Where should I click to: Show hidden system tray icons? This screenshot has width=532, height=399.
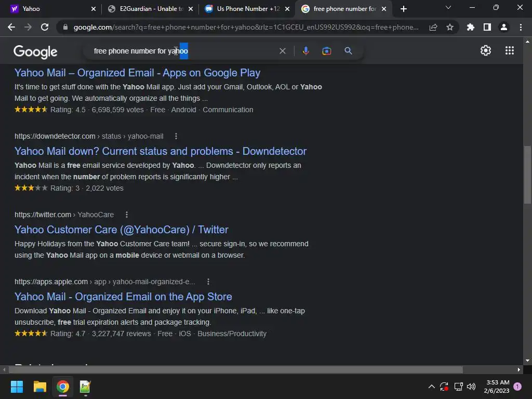431,387
